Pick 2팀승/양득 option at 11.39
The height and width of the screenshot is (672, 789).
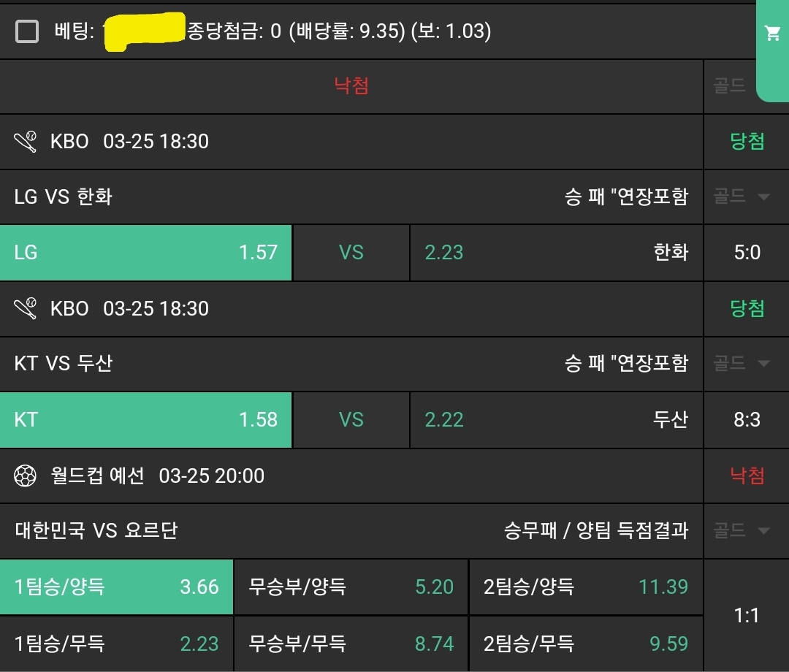coord(585,587)
